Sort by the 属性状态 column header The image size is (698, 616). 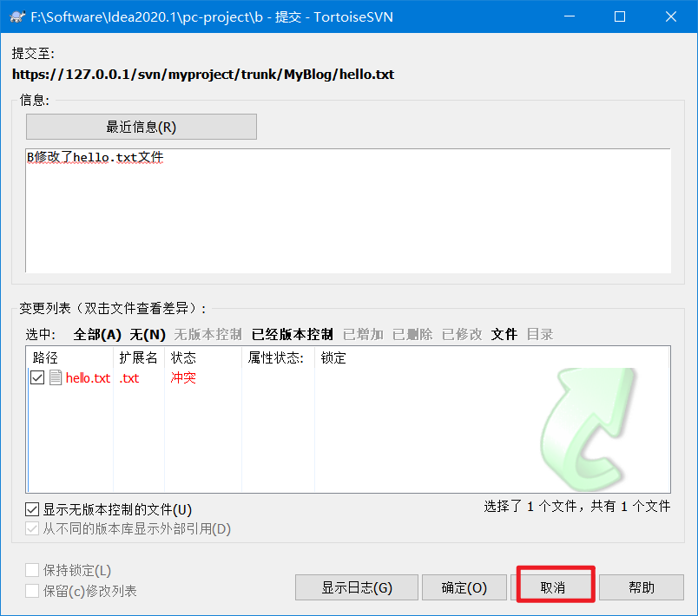point(278,357)
